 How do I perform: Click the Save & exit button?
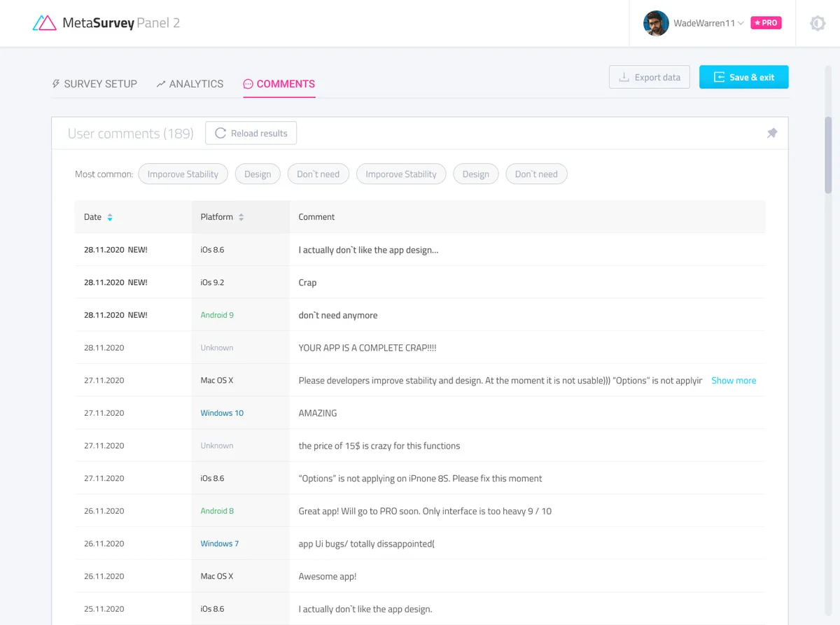[x=743, y=77]
